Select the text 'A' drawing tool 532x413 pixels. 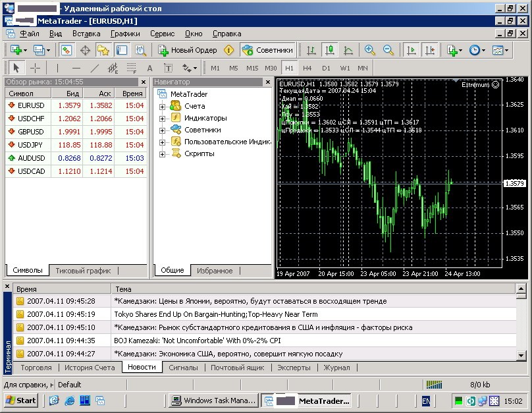(x=149, y=69)
